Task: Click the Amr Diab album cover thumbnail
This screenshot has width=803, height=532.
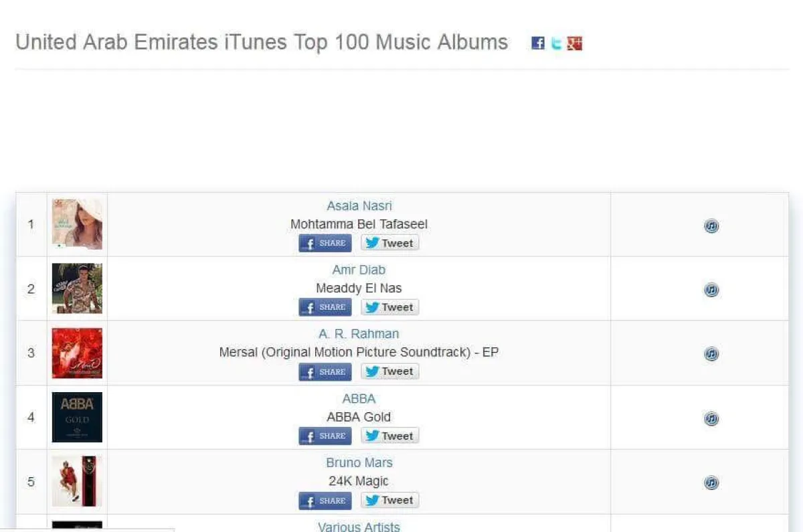Action: (x=77, y=288)
